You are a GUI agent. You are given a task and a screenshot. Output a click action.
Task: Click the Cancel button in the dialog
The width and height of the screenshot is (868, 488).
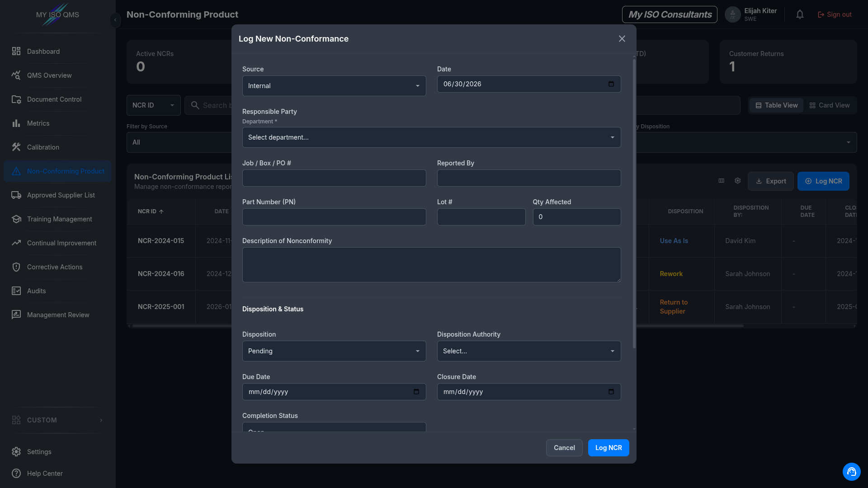point(564,448)
